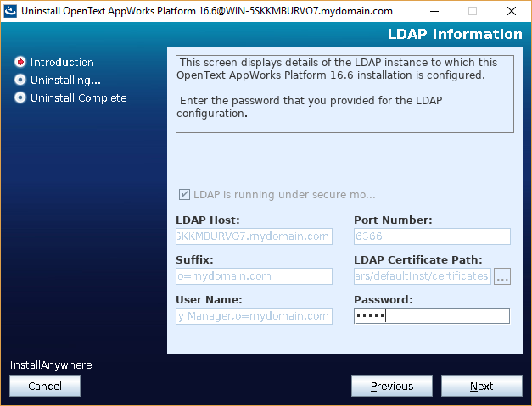The height and width of the screenshot is (406, 532).
Task: Click the InstallAnywhere label
Action: [51, 365]
